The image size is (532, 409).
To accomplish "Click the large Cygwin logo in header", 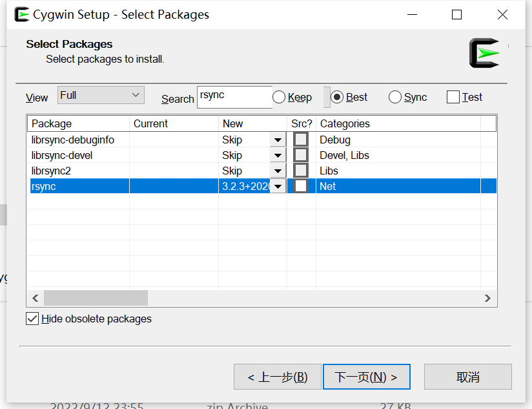I will pyautogui.click(x=484, y=53).
